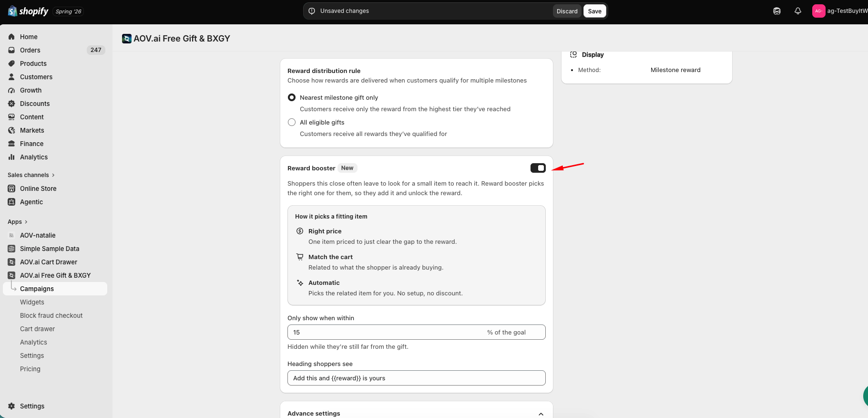Click the Shopify logo
Viewport: 868px width, 418px height.
[28, 11]
